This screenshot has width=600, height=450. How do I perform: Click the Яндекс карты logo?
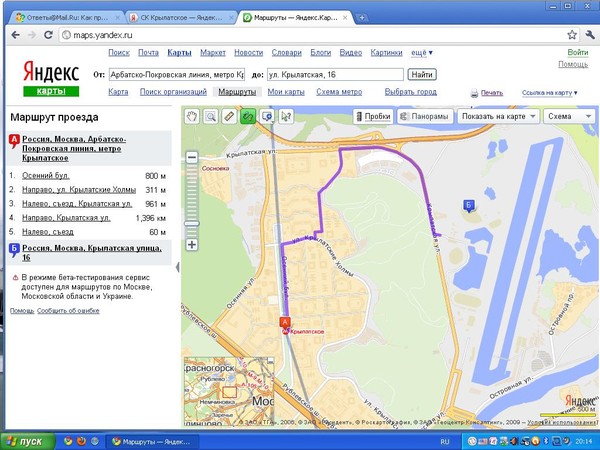[51, 78]
